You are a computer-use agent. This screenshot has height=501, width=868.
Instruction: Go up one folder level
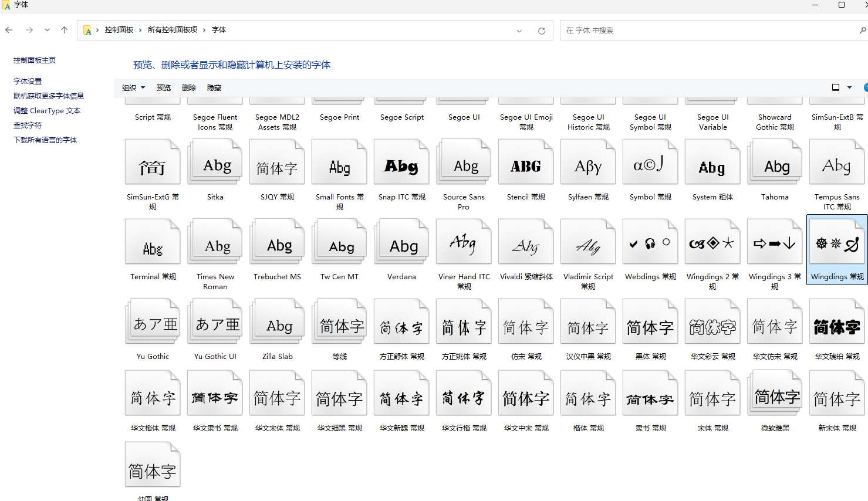pos(64,30)
